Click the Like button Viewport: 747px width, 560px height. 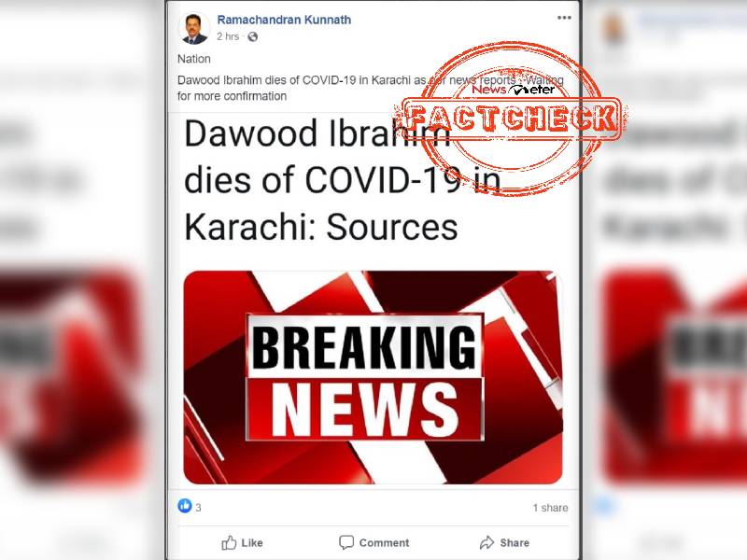pos(242,542)
